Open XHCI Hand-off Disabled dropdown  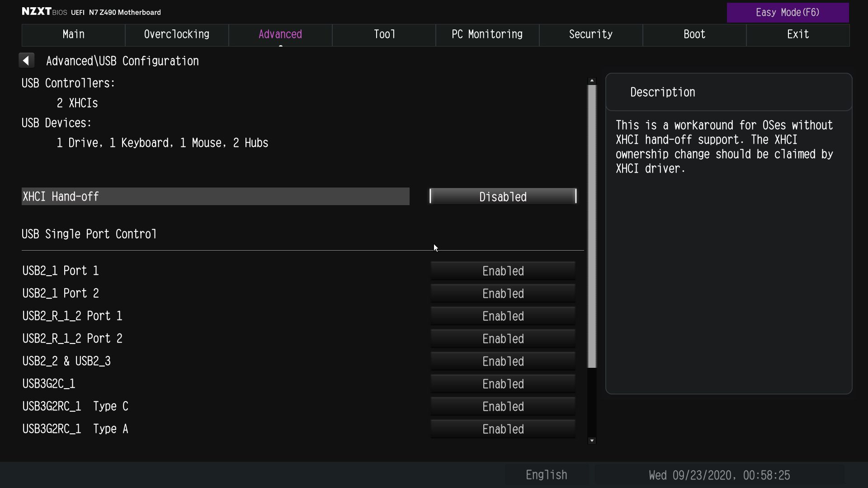click(503, 197)
